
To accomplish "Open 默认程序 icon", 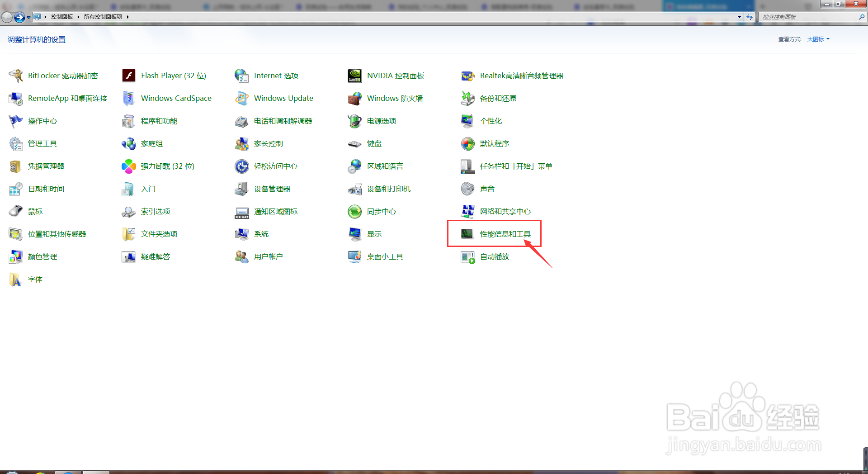I will coord(468,143).
